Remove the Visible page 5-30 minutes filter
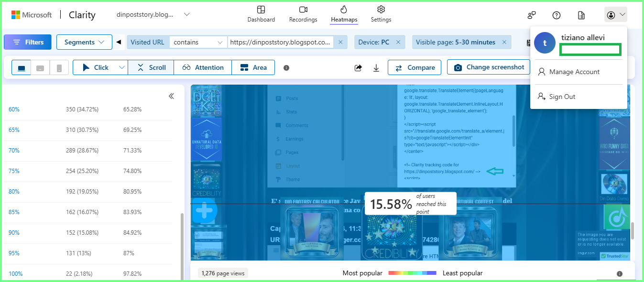644x282 pixels. coord(504,42)
